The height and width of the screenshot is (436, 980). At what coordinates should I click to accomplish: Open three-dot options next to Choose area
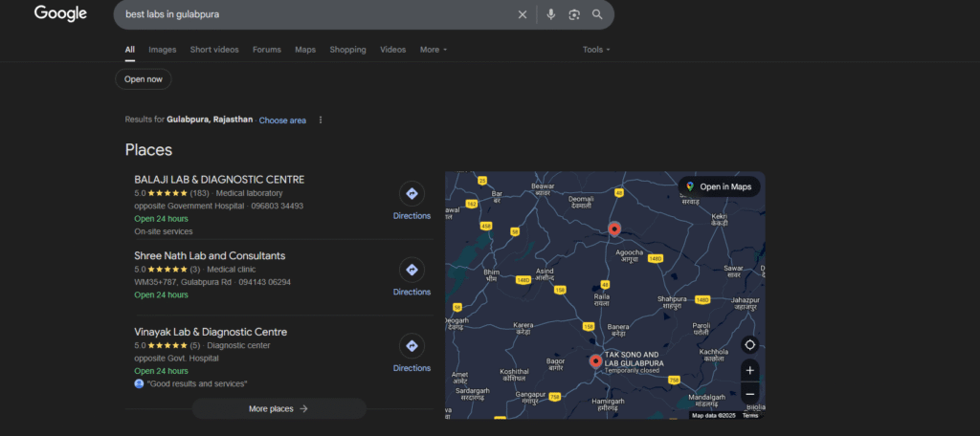click(x=321, y=120)
